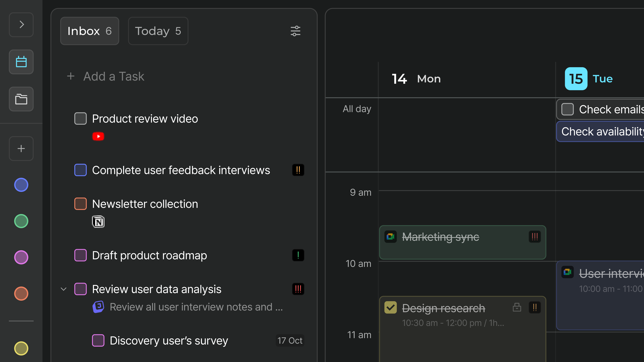Switch to the Today tab

click(158, 31)
